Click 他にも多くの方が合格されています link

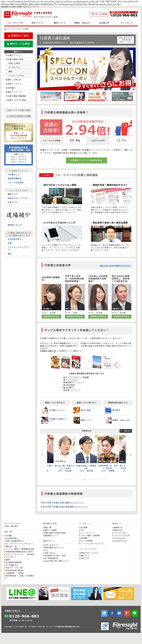115,265
